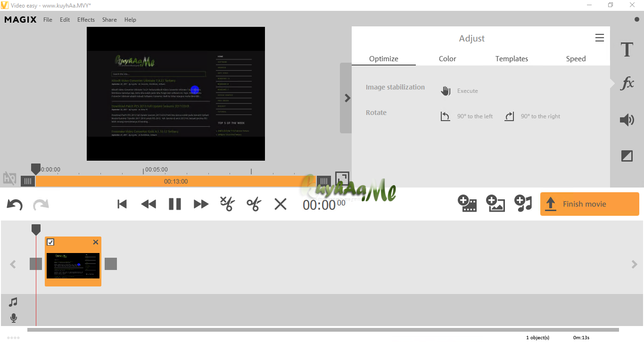Click the preview playback position marker

click(36, 169)
